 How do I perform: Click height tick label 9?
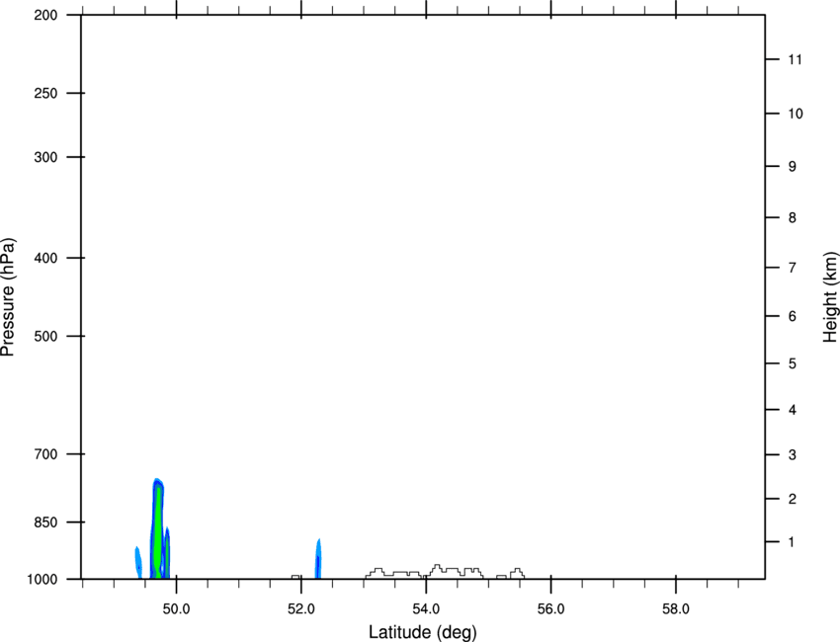793,167
